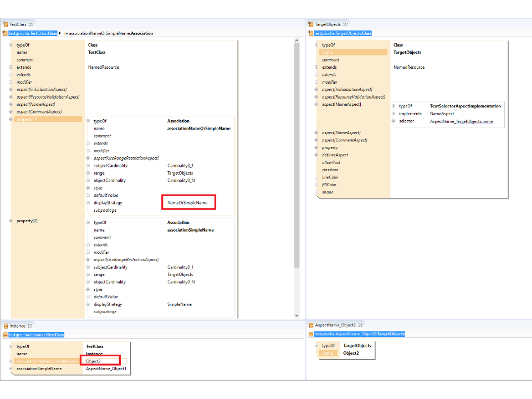Close the TestClass editor tab
The height and width of the screenshot is (399, 532).
32,24
